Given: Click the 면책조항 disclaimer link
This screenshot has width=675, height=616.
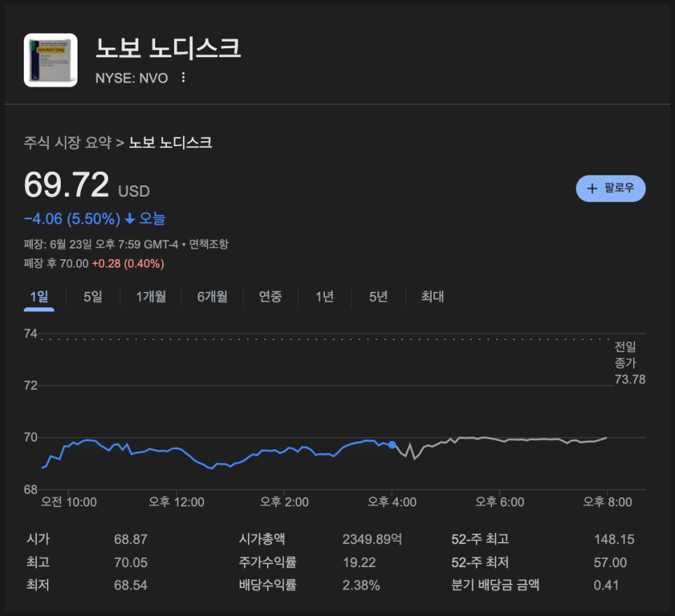Looking at the screenshot, I should (x=209, y=244).
